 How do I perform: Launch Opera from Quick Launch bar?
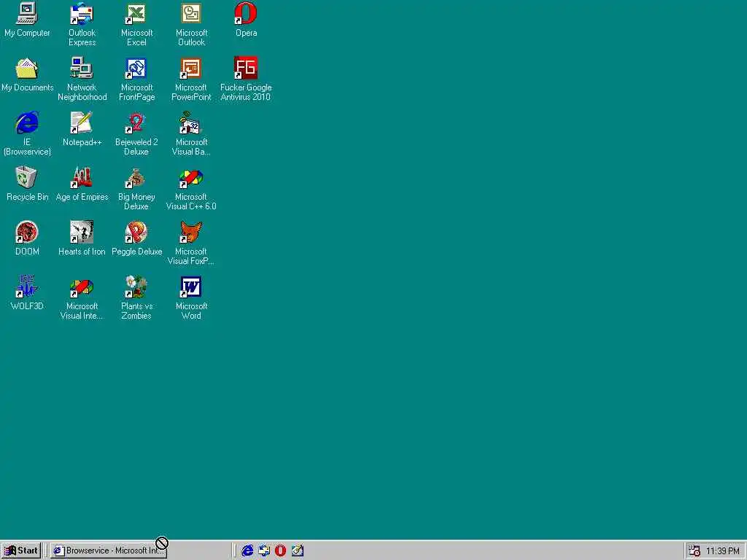click(x=281, y=551)
